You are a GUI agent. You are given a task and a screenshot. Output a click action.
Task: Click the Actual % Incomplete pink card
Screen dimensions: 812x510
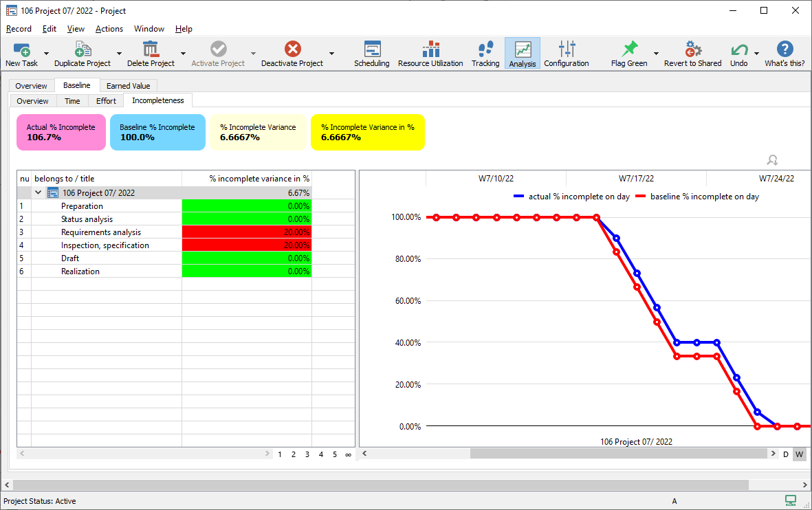(x=61, y=133)
